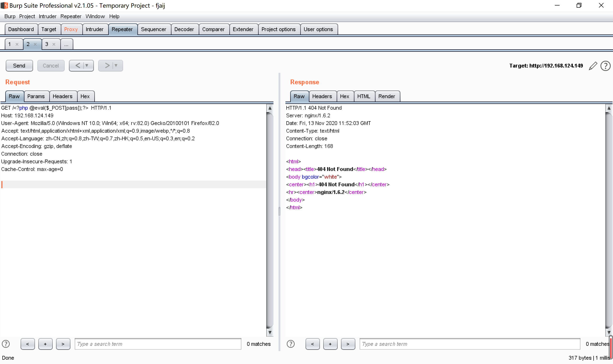This screenshot has height=364, width=613.
Task: Click the response search options plus button
Action: coord(330,344)
